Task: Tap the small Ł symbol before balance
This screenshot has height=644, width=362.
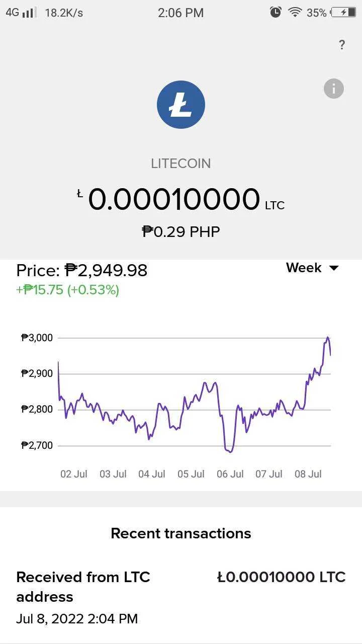Action: click(80, 194)
